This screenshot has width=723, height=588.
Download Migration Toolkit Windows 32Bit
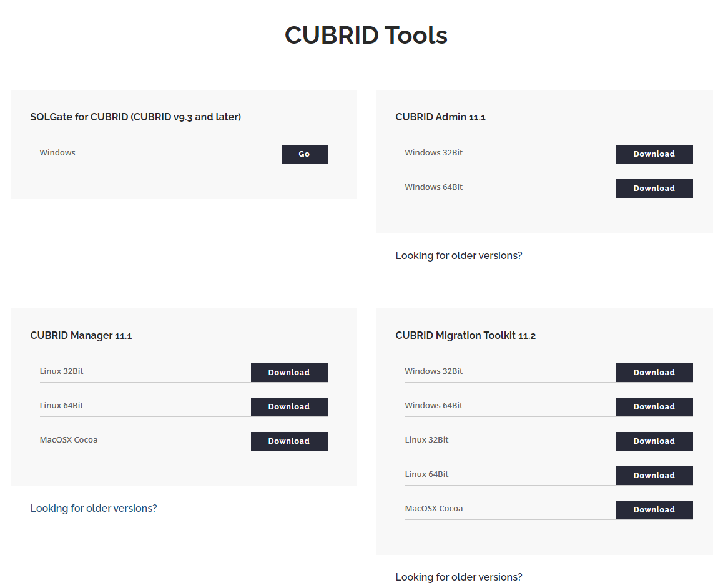point(654,373)
